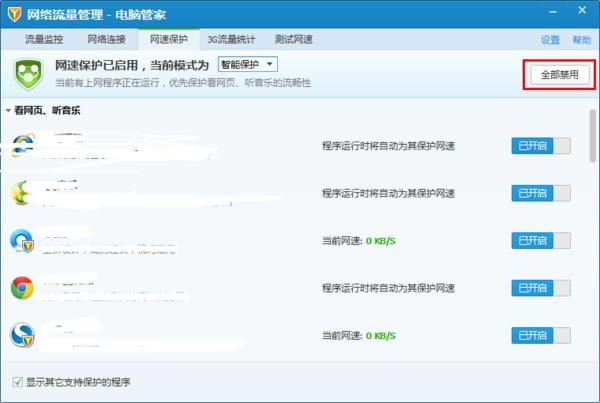
Task: Switch to the 3G流量统计 tab
Action: click(x=230, y=40)
